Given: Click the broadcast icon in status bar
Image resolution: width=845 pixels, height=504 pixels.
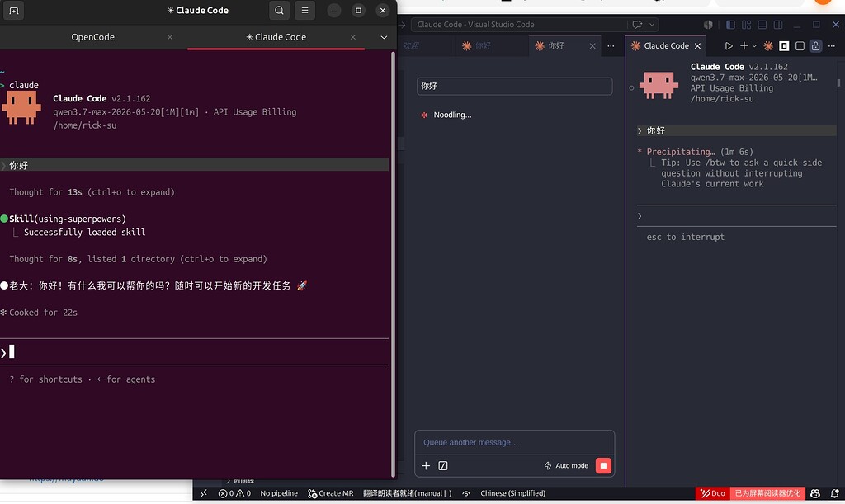Looking at the screenshot, I should click(x=466, y=493).
